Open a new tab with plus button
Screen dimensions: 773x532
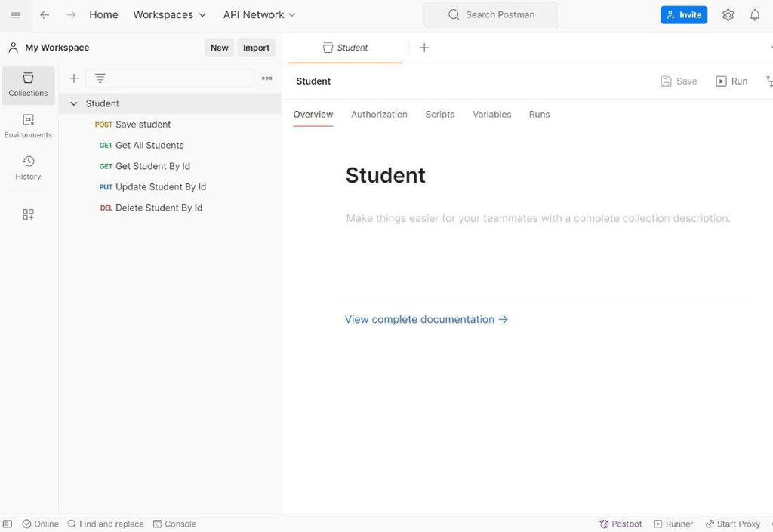click(x=424, y=48)
